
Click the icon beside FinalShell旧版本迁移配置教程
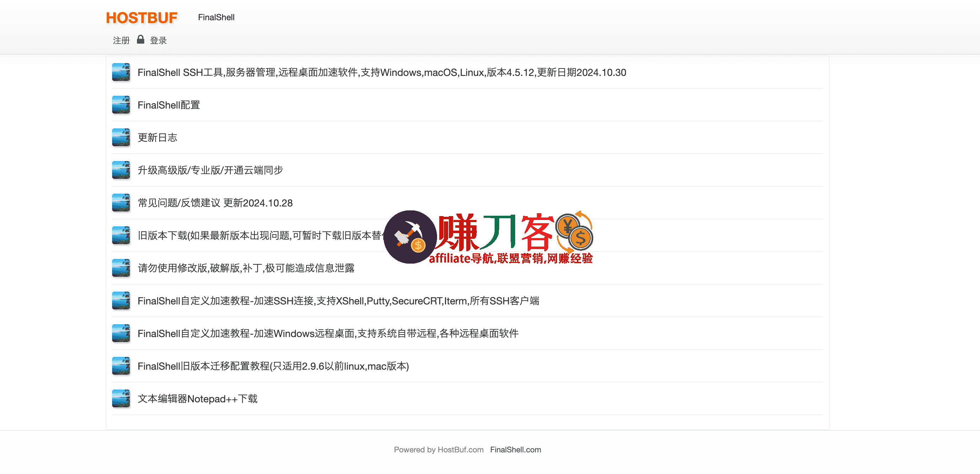[x=121, y=366]
